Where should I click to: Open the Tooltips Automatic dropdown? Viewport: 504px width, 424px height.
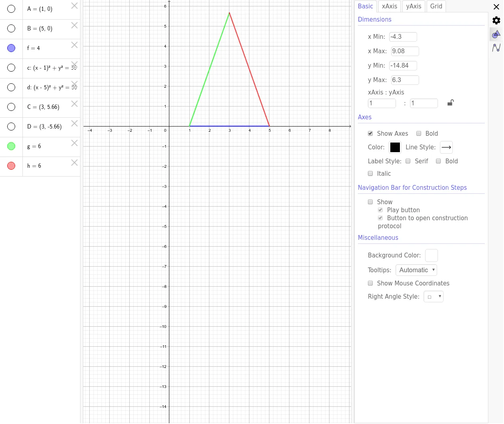(416, 270)
